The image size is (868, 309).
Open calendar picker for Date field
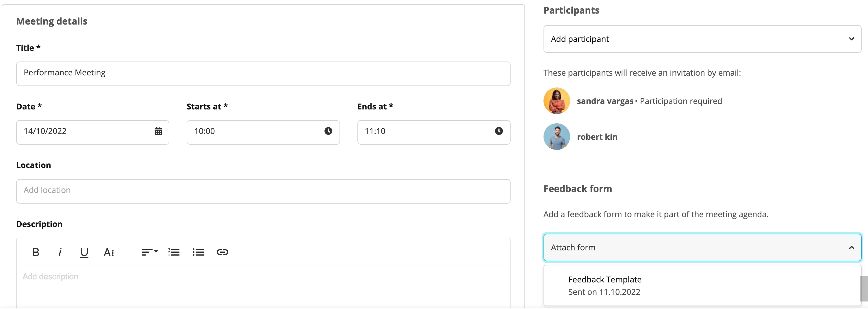tap(158, 131)
